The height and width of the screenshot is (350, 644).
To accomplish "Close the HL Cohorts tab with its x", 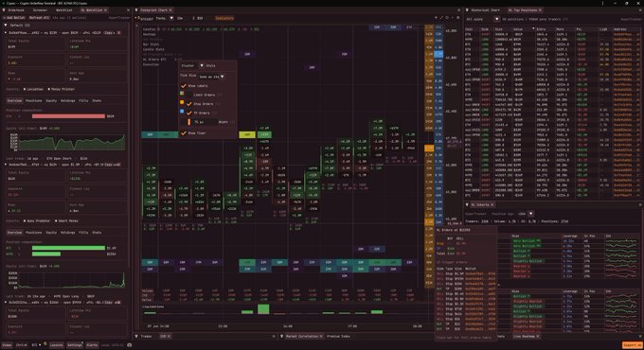I will pyautogui.click(x=492, y=204).
